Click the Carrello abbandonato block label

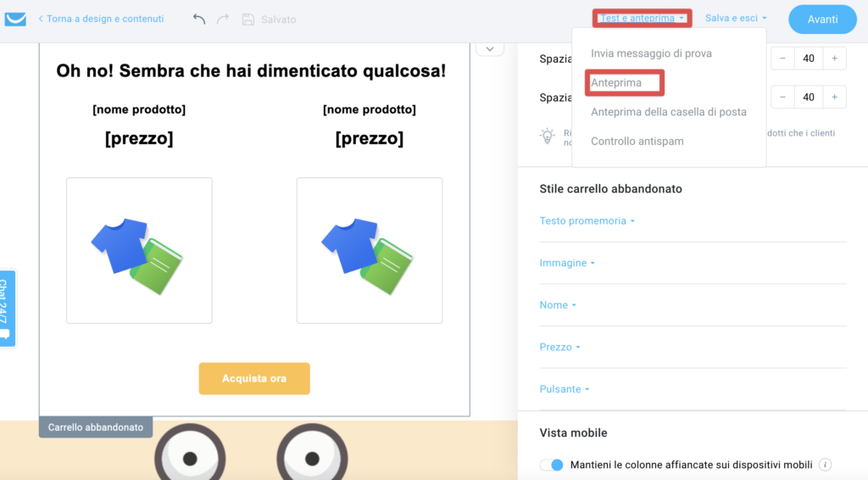pyautogui.click(x=96, y=427)
